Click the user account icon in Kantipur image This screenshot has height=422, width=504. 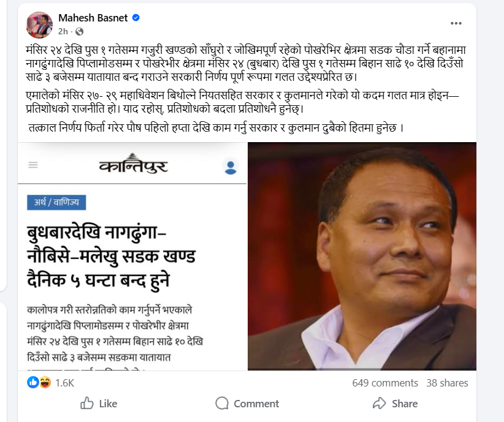click(x=231, y=166)
